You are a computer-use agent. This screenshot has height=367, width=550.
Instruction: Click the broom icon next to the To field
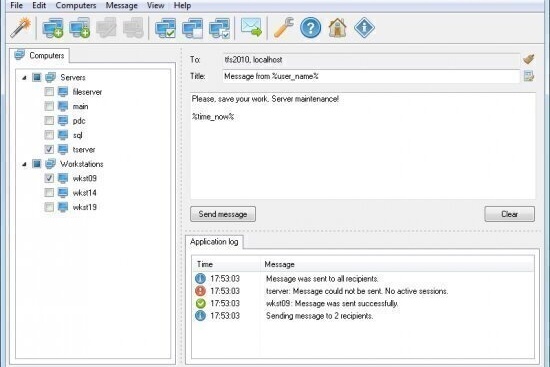pos(528,59)
